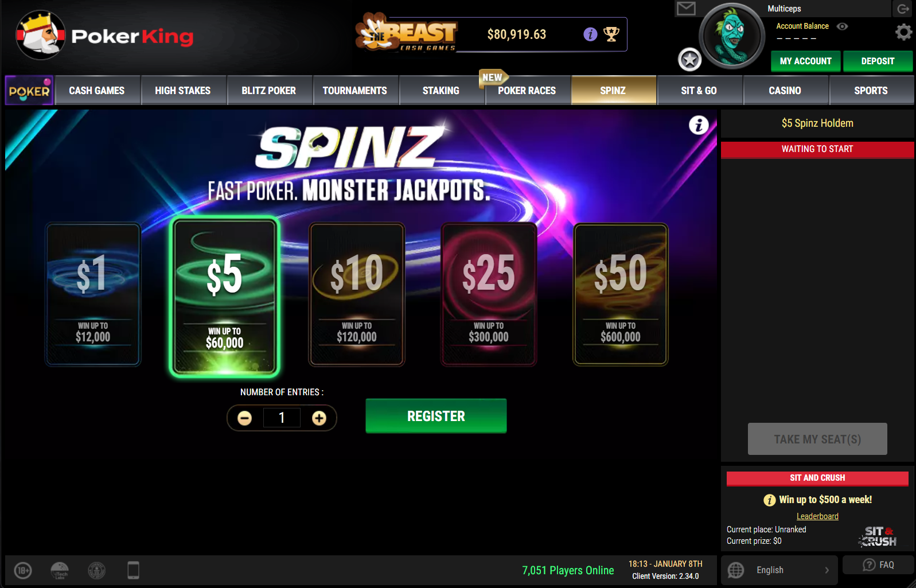Click the green Register button
The width and height of the screenshot is (916, 588).
(436, 416)
